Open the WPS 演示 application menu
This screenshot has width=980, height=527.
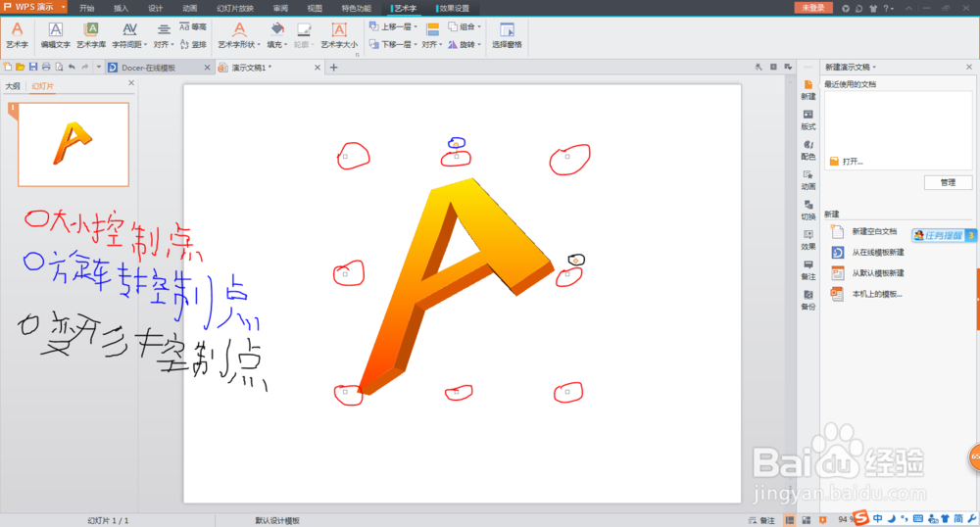pos(33,7)
